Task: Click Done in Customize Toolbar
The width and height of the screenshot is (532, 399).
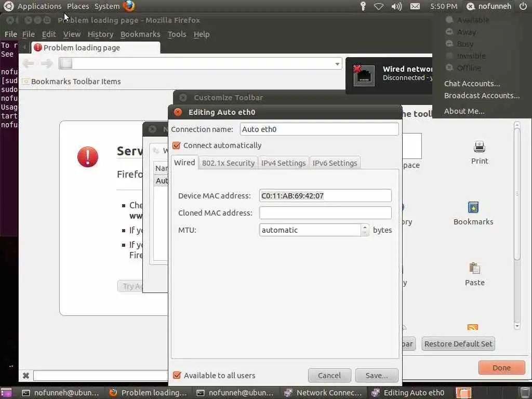Action: coord(501,368)
